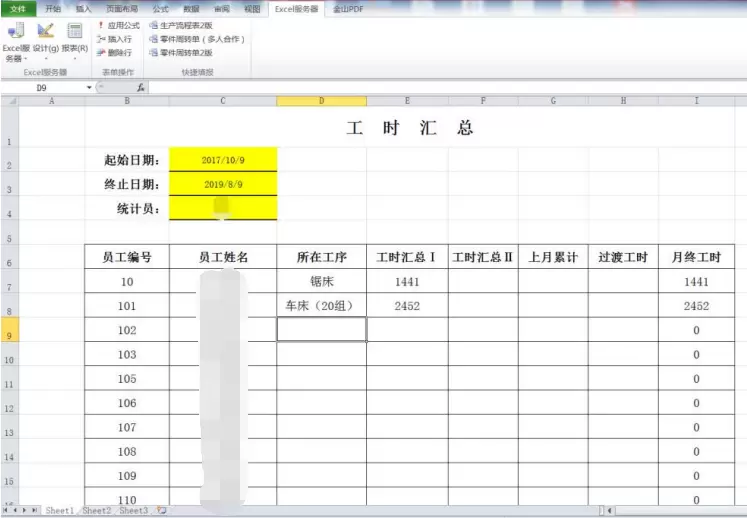Expand the Name Box dropdown arrow

[90, 88]
